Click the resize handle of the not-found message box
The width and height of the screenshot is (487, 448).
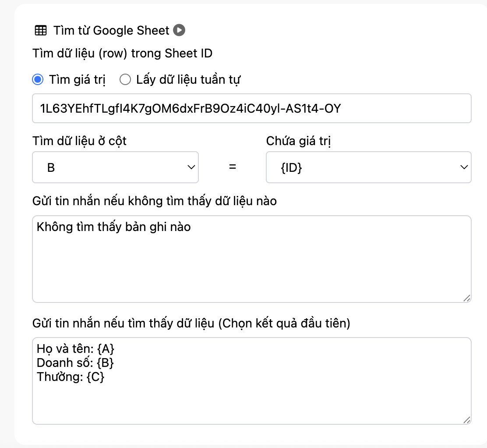coord(467,298)
